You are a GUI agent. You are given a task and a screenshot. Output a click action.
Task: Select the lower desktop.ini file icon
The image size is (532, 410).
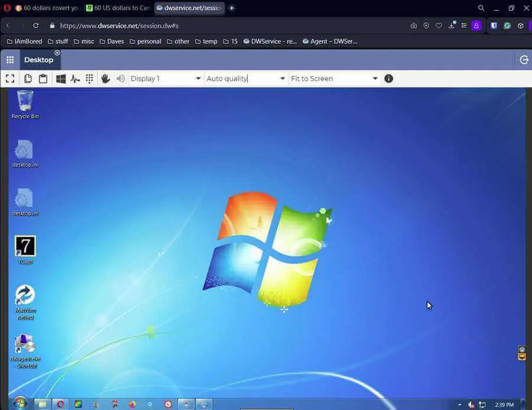pos(25,203)
